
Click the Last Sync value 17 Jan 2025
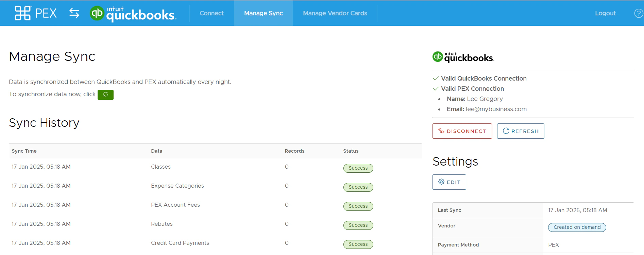[577, 210]
